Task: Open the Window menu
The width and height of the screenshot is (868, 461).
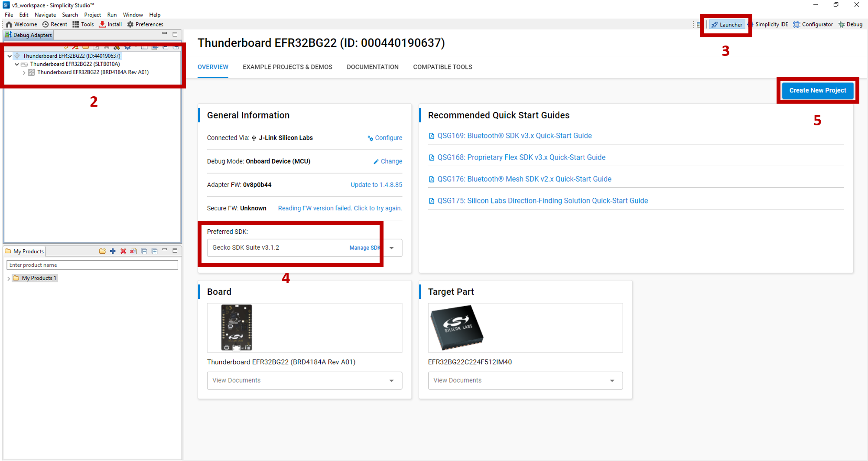Action: tap(133, 15)
